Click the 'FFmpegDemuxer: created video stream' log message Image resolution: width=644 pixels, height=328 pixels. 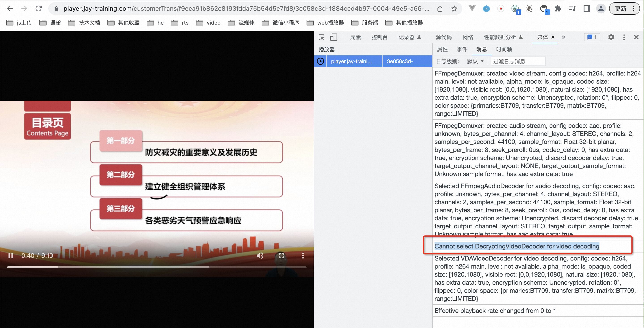coord(537,93)
